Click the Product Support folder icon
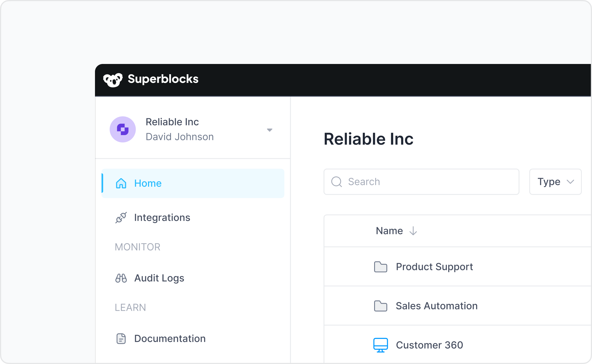 (380, 267)
